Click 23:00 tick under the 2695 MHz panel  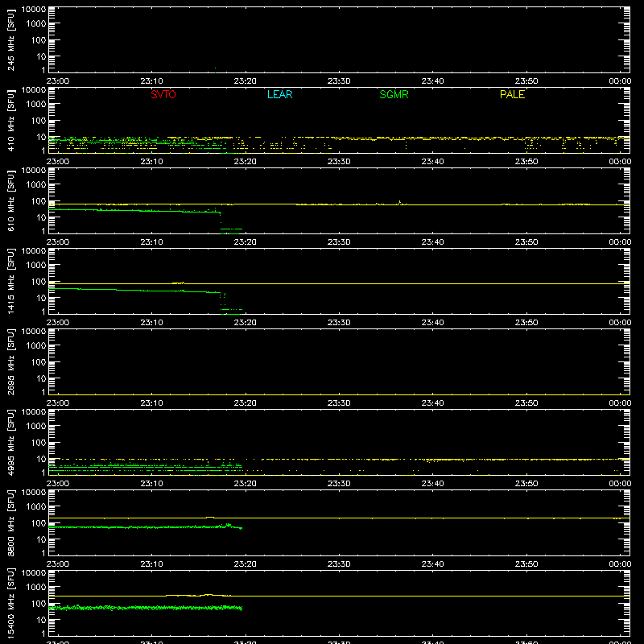[x=58, y=403]
